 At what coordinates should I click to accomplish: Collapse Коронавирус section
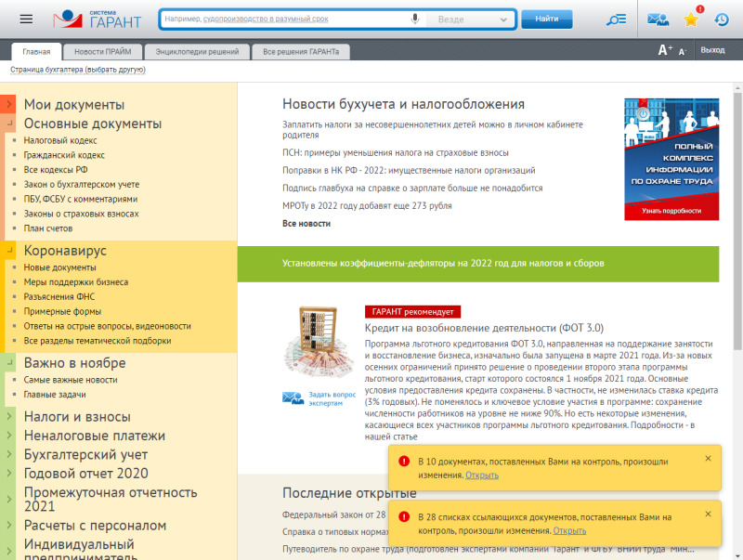[x=9, y=250]
